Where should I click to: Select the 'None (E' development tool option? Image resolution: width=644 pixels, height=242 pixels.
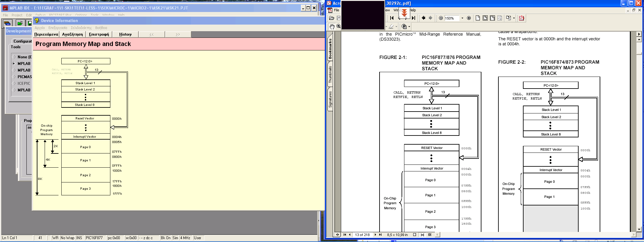pos(14,57)
